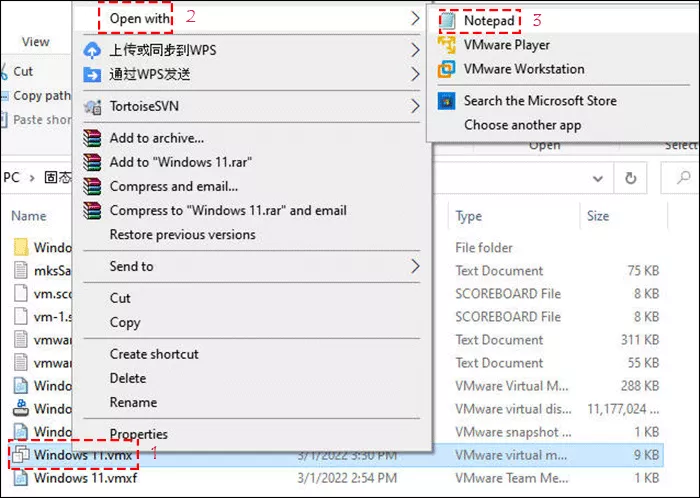The height and width of the screenshot is (498, 700).
Task: Expand the TortoiseSVN submenu arrow
Action: pos(415,106)
